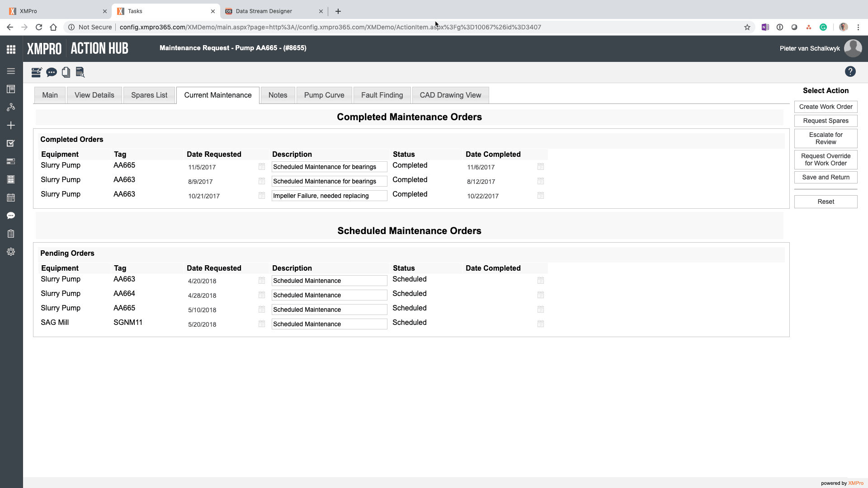
Task: Open tasks via the sidebar checkbox icon
Action: coord(11,143)
